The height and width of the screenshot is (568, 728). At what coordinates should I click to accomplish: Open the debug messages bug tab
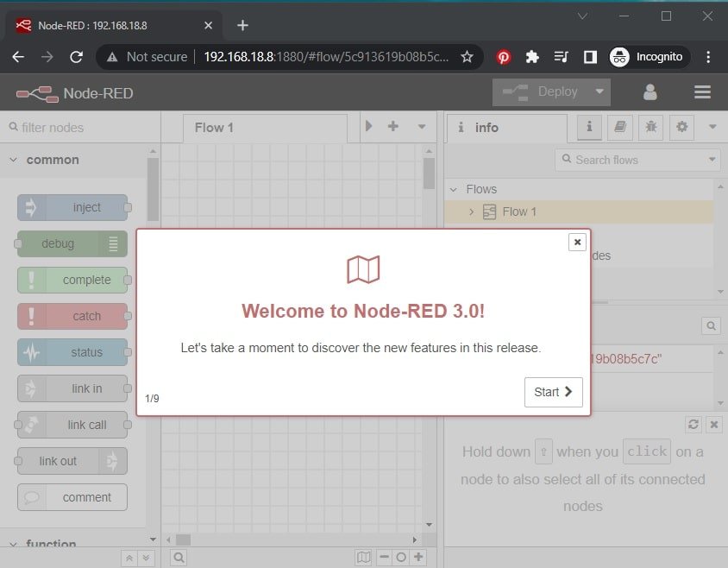(651, 127)
